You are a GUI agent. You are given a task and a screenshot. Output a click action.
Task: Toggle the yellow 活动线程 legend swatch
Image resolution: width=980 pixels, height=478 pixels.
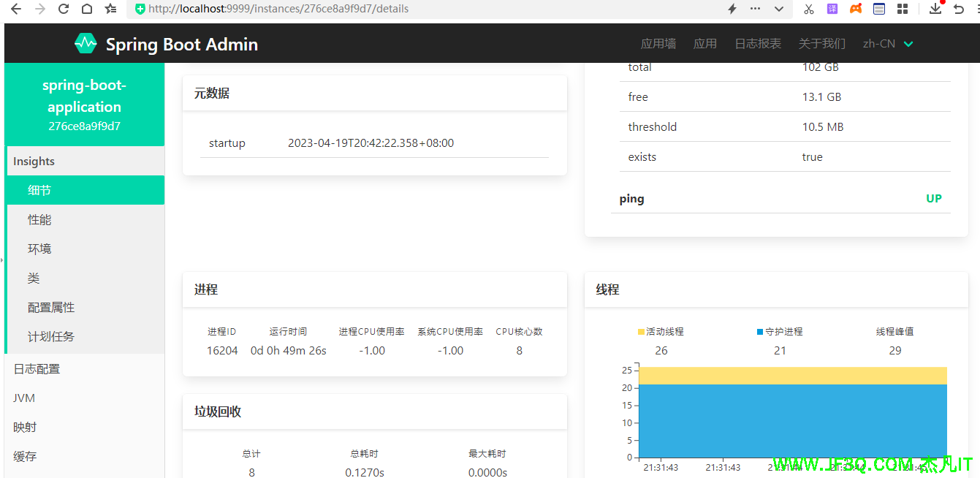click(642, 332)
